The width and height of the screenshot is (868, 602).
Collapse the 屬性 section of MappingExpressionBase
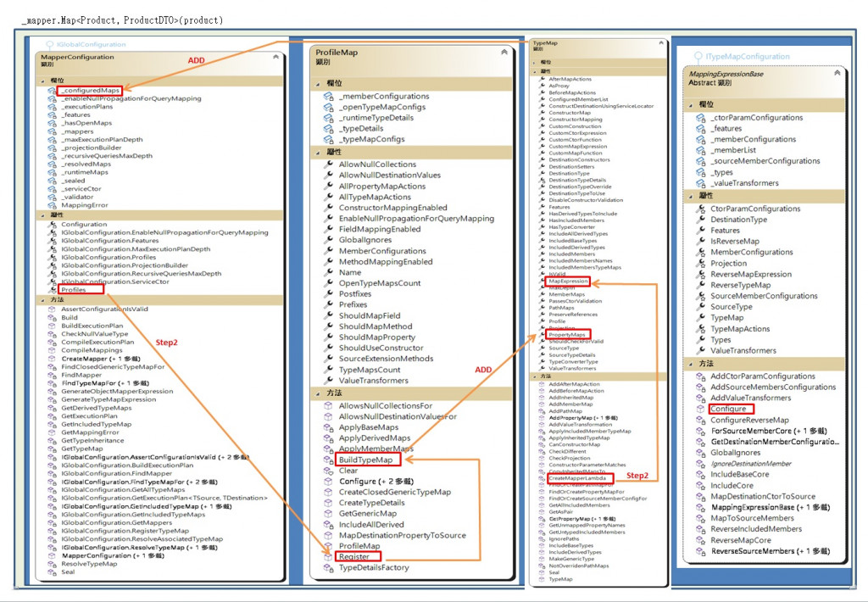click(x=691, y=196)
